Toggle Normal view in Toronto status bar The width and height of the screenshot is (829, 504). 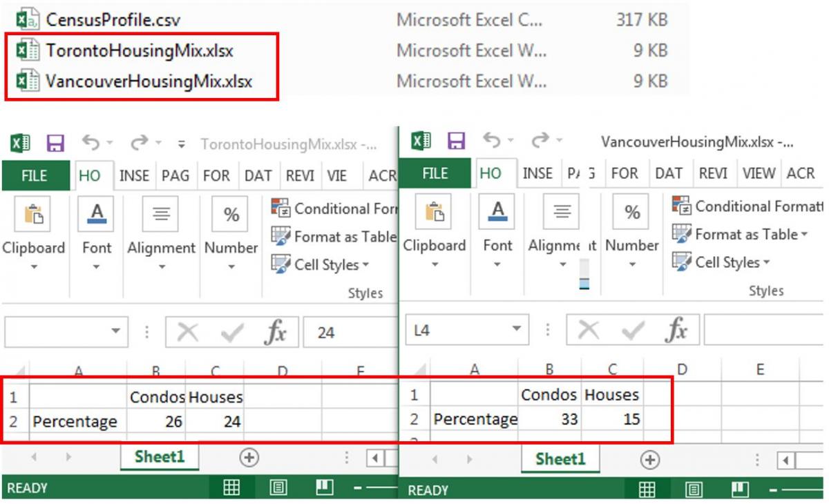[231, 488]
